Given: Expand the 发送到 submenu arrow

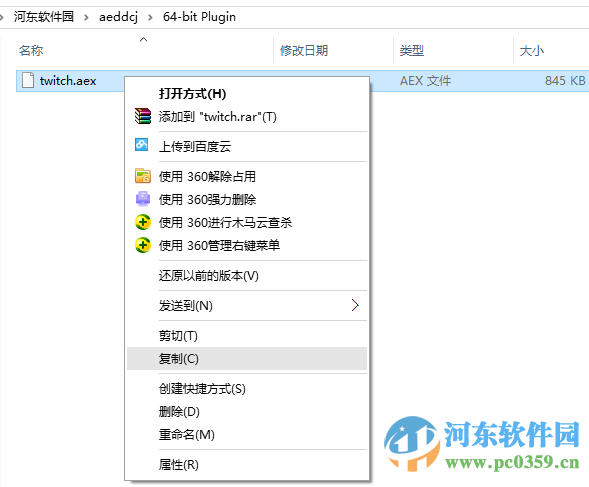Looking at the screenshot, I should tap(355, 305).
